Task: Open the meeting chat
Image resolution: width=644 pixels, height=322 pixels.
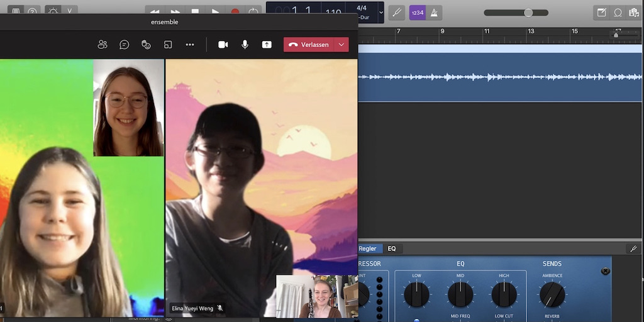Action: (x=125, y=45)
